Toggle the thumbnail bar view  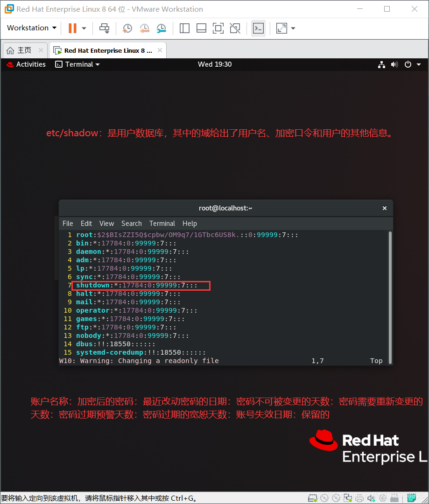(201, 28)
